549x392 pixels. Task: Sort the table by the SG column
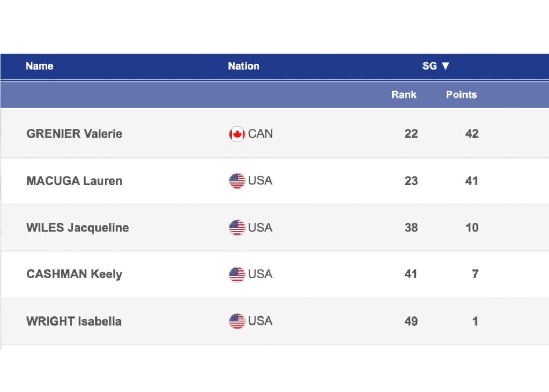point(435,66)
